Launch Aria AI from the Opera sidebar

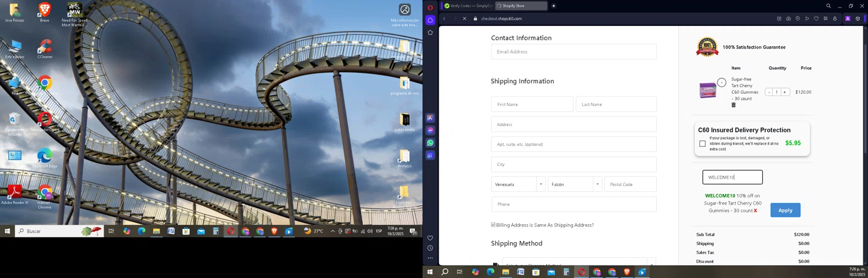click(x=430, y=118)
